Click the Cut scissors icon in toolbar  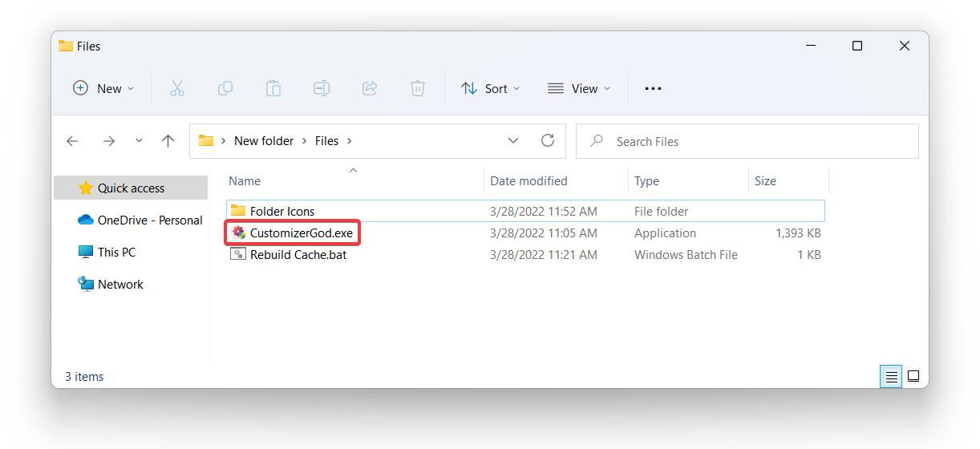(x=177, y=88)
